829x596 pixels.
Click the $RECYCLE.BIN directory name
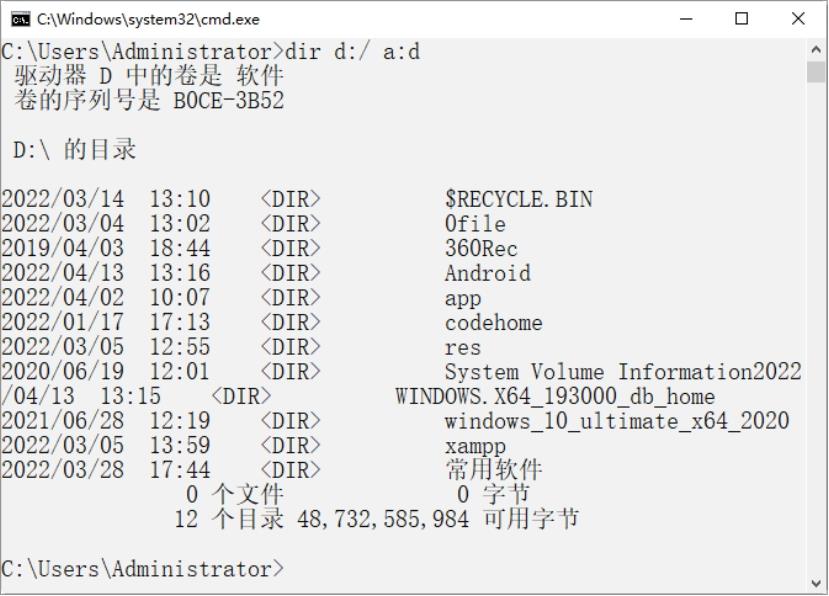[519, 199]
